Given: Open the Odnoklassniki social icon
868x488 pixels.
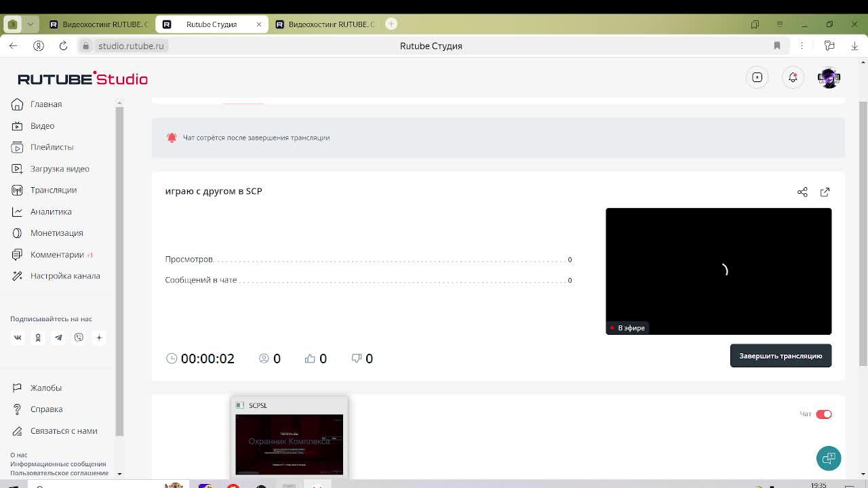Looking at the screenshot, I should tap(38, 338).
